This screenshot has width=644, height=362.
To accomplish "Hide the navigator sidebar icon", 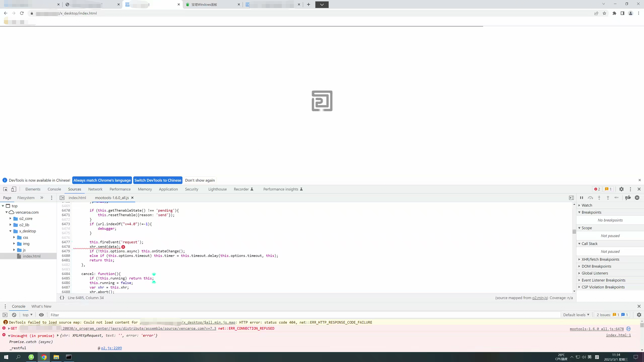I will 62,198.
